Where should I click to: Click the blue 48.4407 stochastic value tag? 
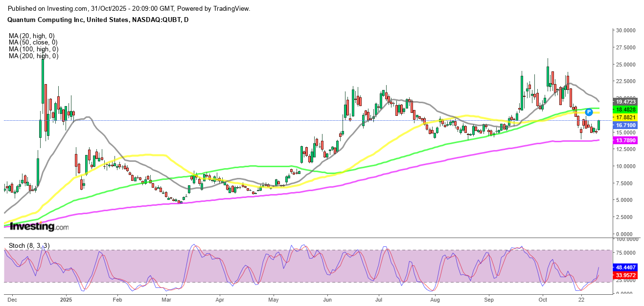(626, 268)
